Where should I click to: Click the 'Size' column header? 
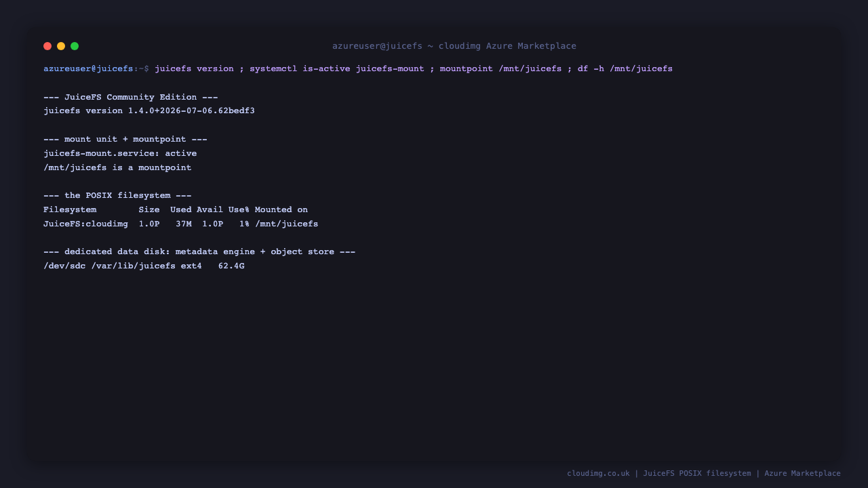[x=149, y=209]
